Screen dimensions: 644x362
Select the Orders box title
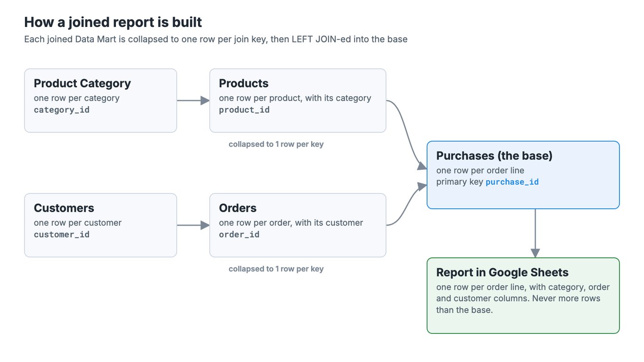(238, 208)
